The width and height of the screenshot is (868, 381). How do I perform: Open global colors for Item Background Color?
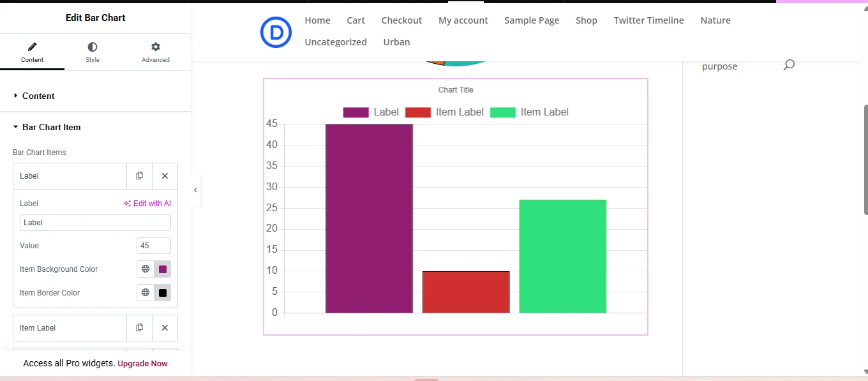(x=146, y=269)
